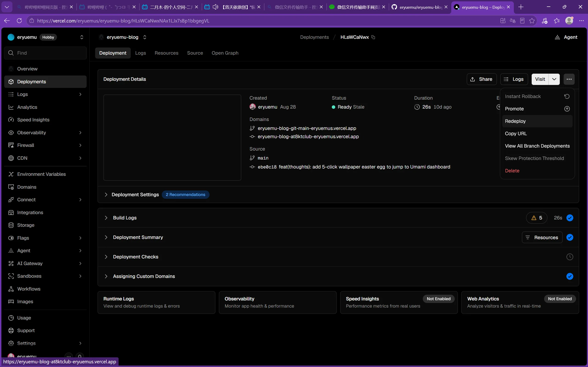Screen dimensions: 588x367
Task: Click the Share button
Action: pyautogui.click(x=481, y=79)
